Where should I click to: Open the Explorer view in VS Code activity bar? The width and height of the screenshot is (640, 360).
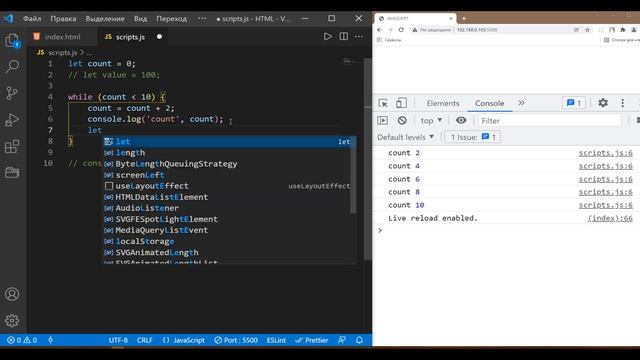point(12,41)
